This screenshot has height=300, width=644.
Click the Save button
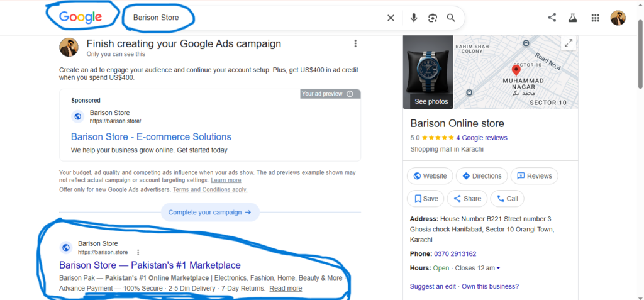coord(426,199)
